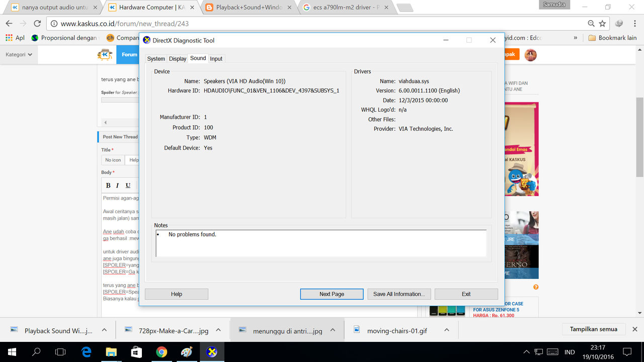Open Task View on taskbar
The height and width of the screenshot is (362, 644).
60,352
